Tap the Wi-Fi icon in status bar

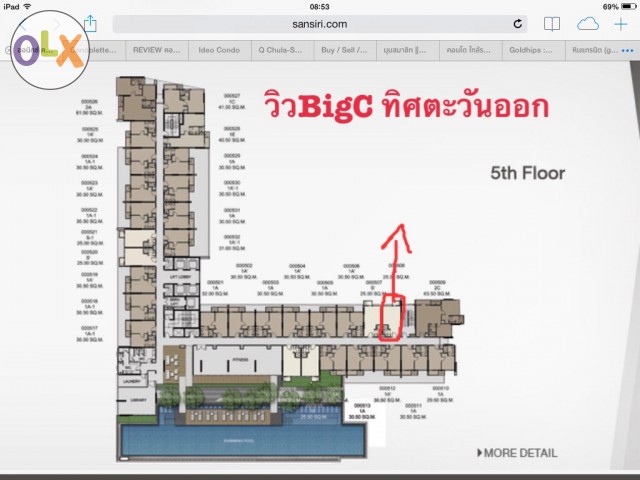pos(42,6)
